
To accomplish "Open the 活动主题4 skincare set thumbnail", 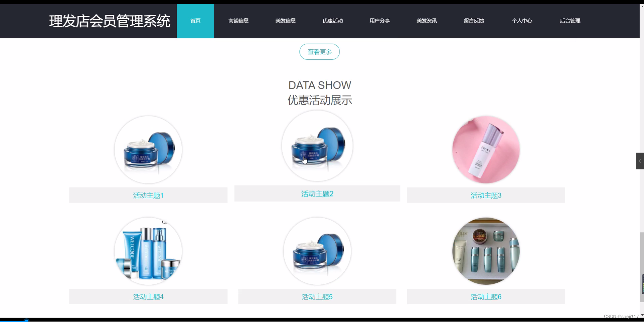I will [x=148, y=251].
